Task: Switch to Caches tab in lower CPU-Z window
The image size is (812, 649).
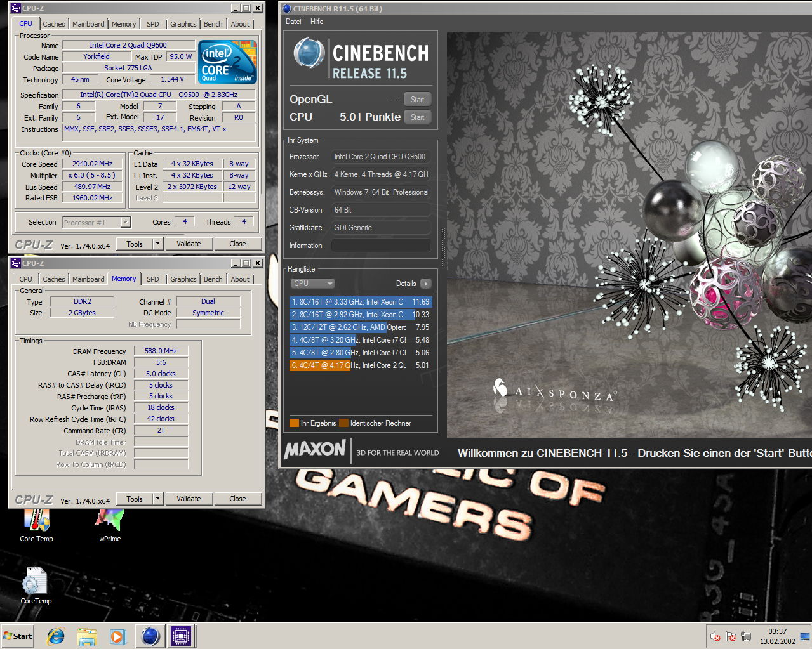Action: [x=54, y=279]
